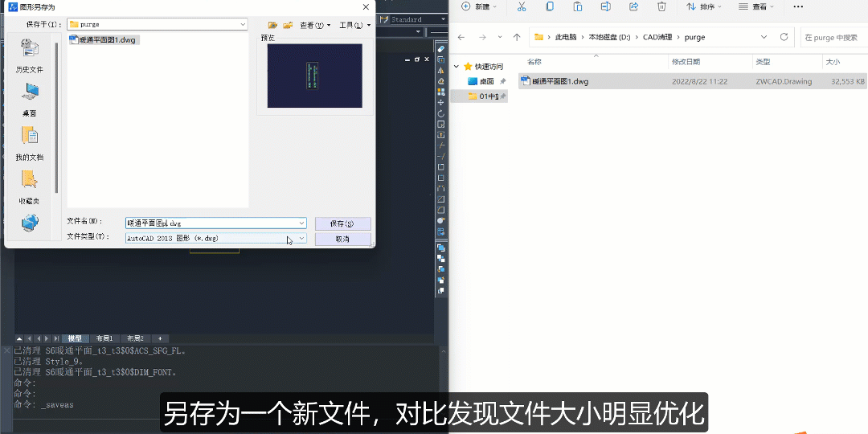The width and height of the screenshot is (868, 434).
Task: Select the Move tool in CAD toolbar
Action: click(x=441, y=102)
